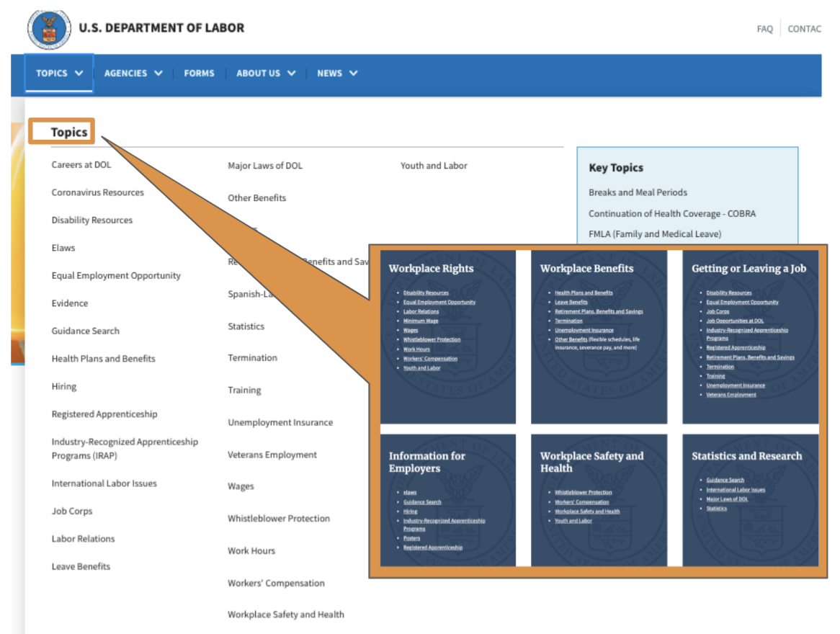Open Registered Apprenticeship in Topics list
This screenshot has width=840, height=634.
click(104, 414)
